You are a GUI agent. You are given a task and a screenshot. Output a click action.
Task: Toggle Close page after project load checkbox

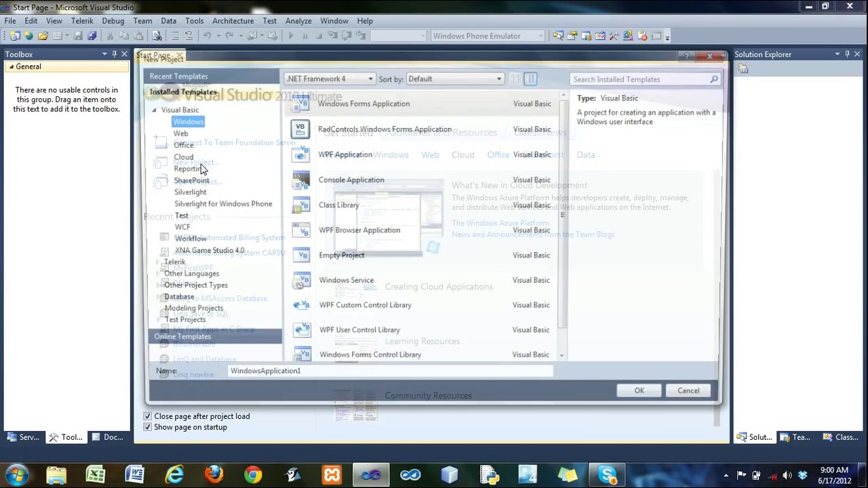tap(147, 416)
